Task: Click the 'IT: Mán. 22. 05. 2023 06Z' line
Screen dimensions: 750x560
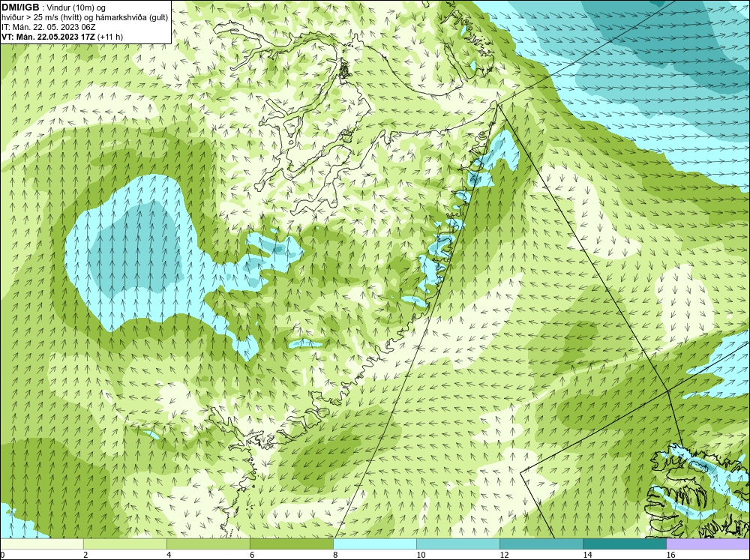Action: pyautogui.click(x=48, y=27)
